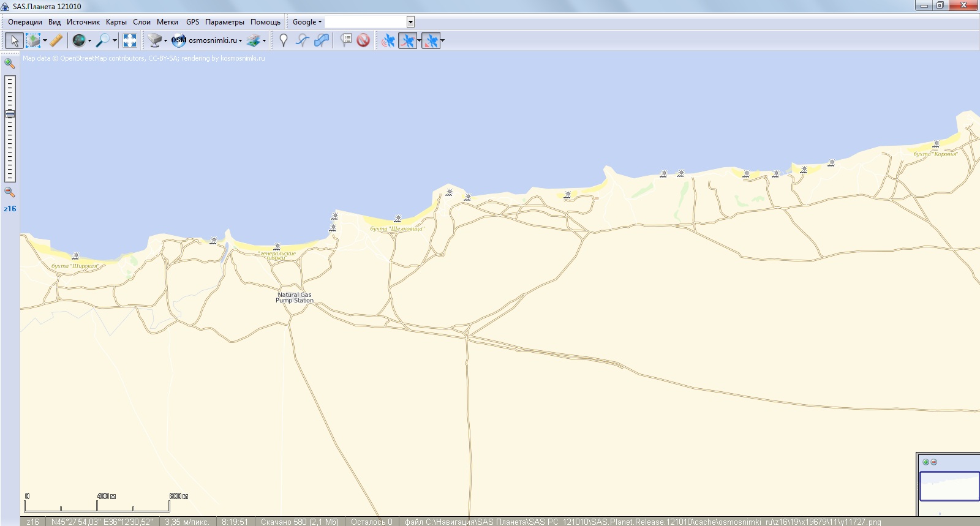Click inside the search text field
980x526 pixels.
click(x=365, y=22)
